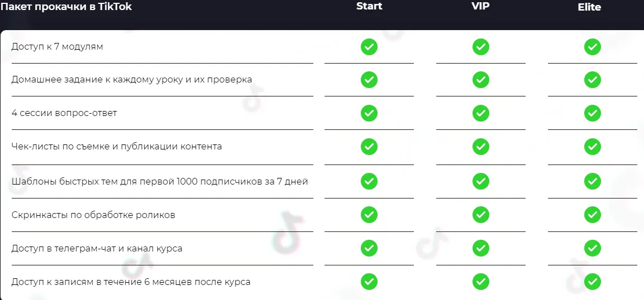Click Elite checkmark for Доступ к записям row
644x300 pixels.
[x=592, y=282]
